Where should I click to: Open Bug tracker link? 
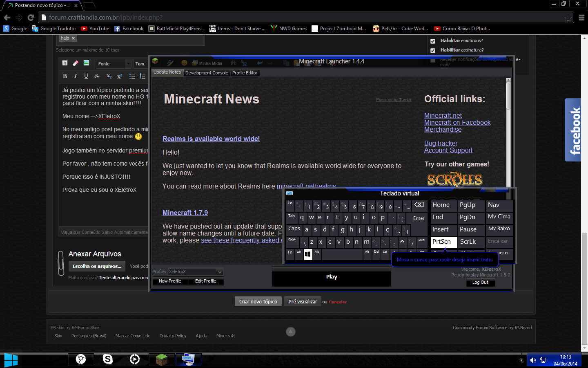(x=441, y=143)
